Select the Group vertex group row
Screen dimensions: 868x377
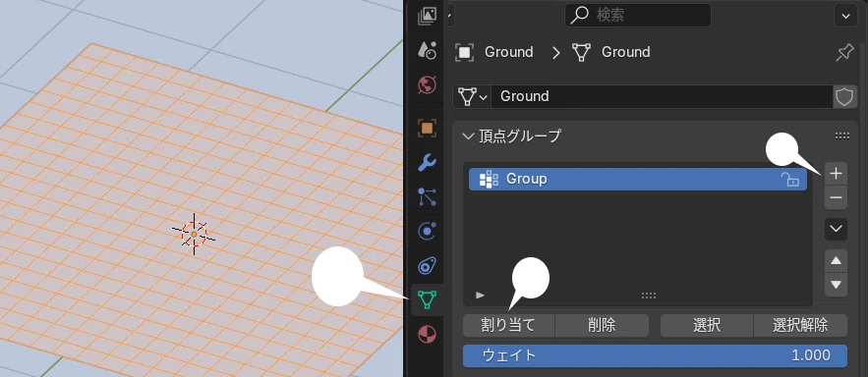[x=638, y=179]
